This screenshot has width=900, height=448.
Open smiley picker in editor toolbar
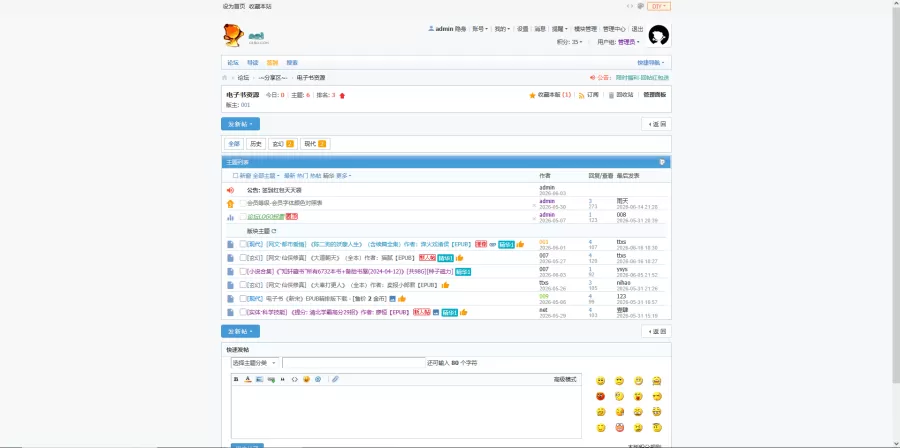[x=307, y=379]
